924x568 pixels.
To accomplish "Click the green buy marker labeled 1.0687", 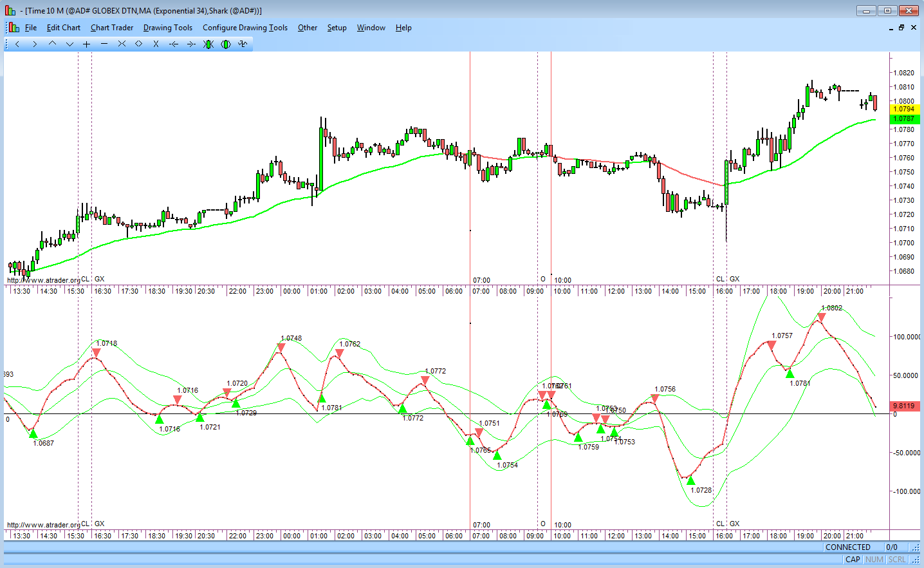I will tap(33, 433).
